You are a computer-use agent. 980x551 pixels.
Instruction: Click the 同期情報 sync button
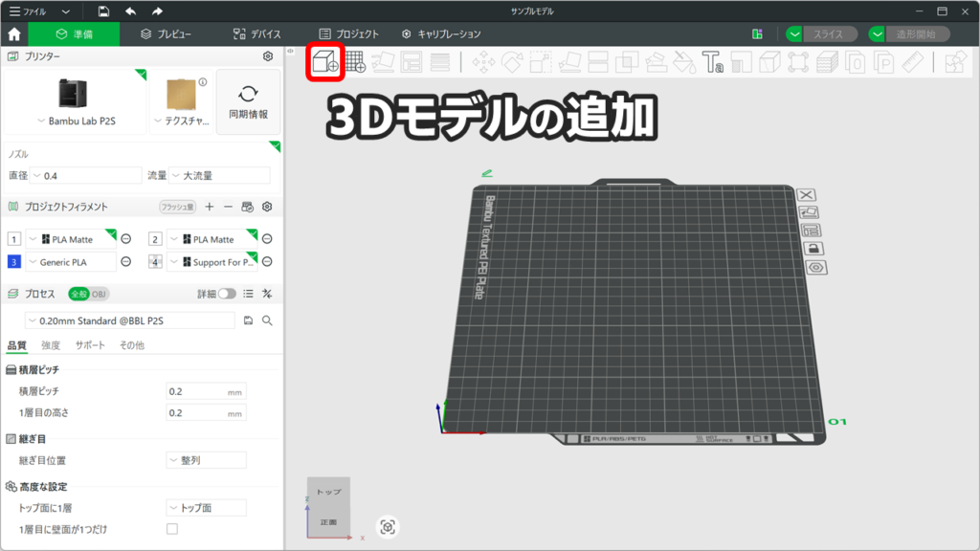[248, 102]
